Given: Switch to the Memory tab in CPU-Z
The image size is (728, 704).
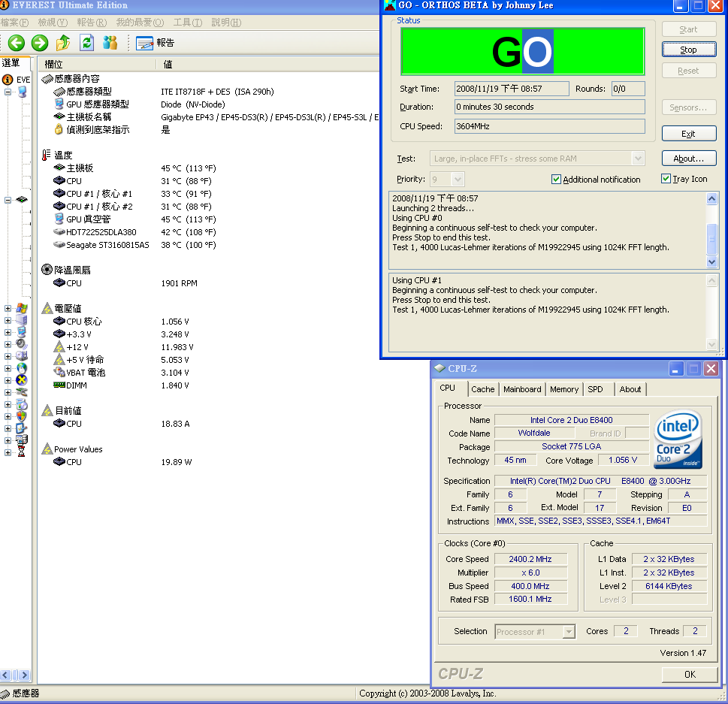Looking at the screenshot, I should click(x=563, y=389).
